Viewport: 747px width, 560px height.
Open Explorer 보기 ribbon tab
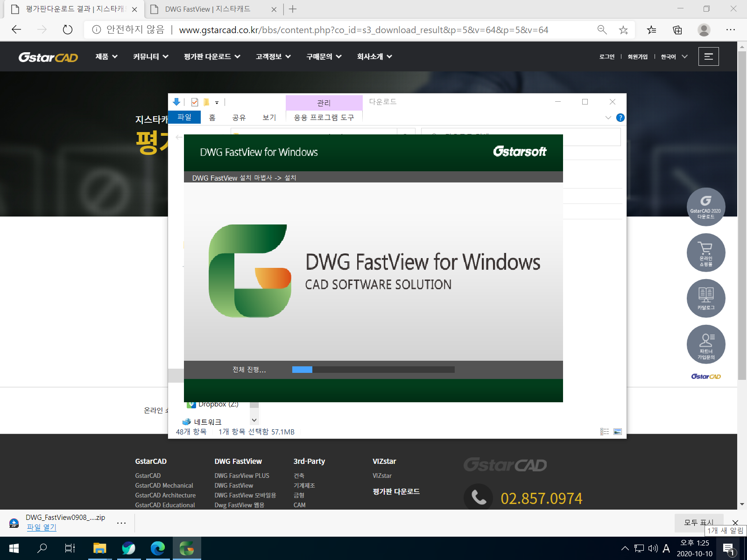point(269,118)
